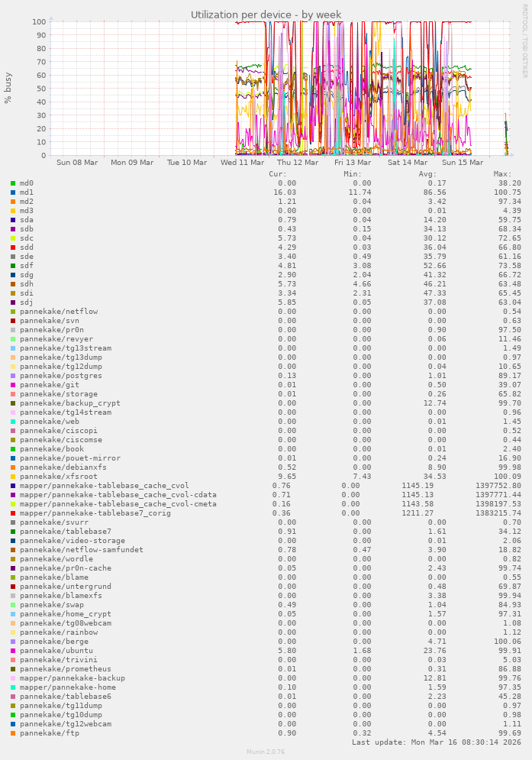The width and height of the screenshot is (532, 760).
Task: Click the md0 legend color swatch
Action: click(x=13, y=183)
